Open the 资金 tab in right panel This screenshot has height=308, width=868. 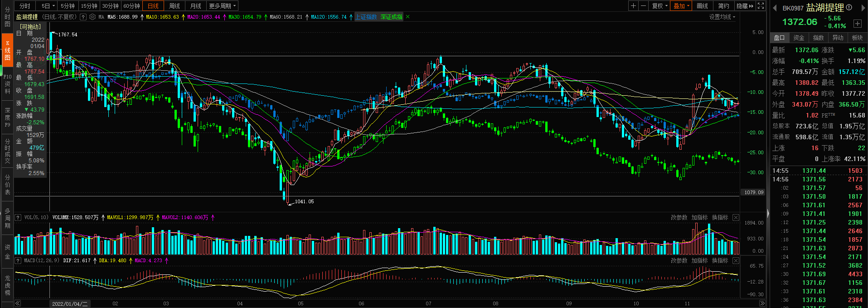tap(799, 38)
